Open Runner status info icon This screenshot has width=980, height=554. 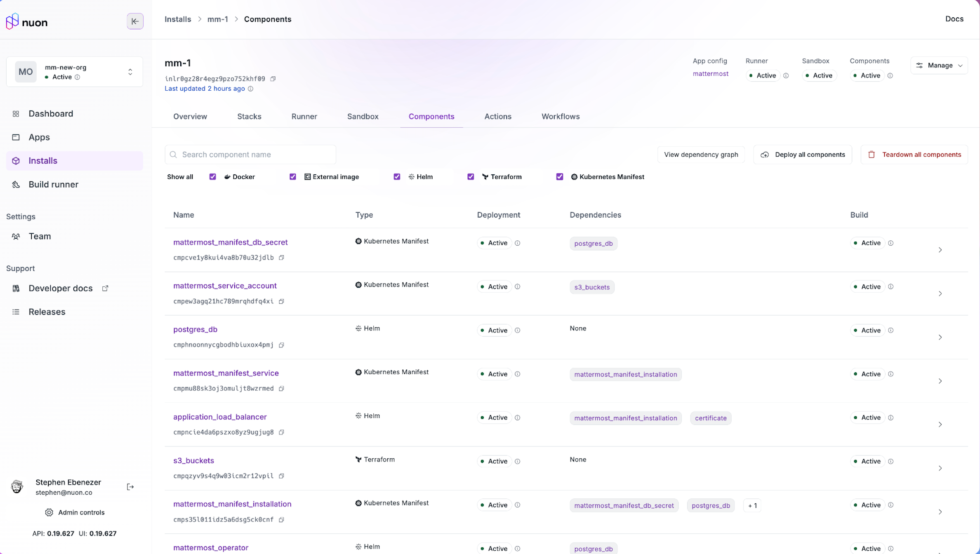(x=786, y=75)
